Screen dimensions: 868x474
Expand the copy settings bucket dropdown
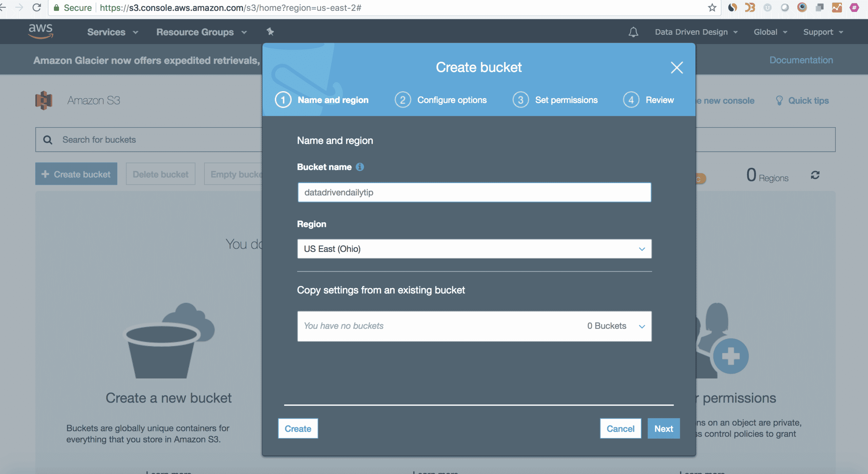coord(474,326)
